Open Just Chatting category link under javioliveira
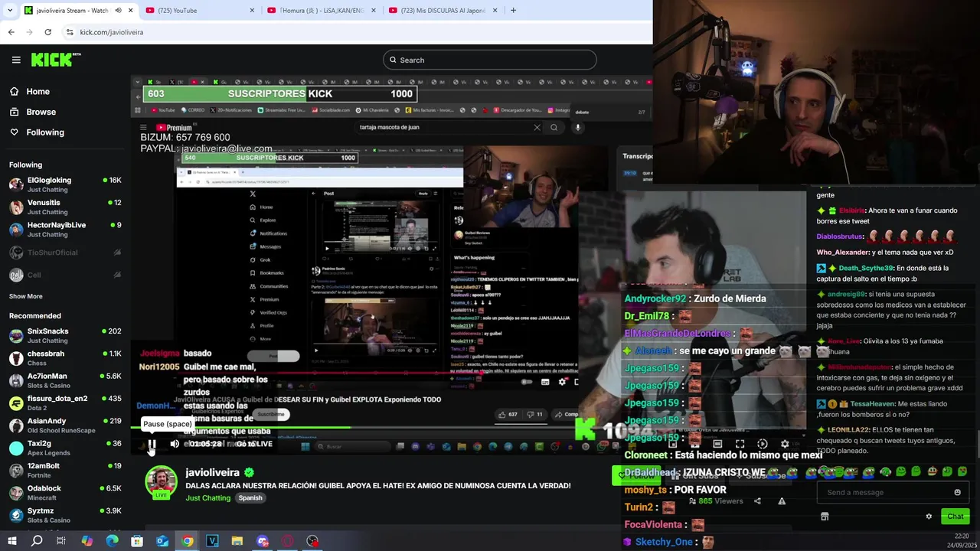The height and width of the screenshot is (551, 980). [x=207, y=498]
